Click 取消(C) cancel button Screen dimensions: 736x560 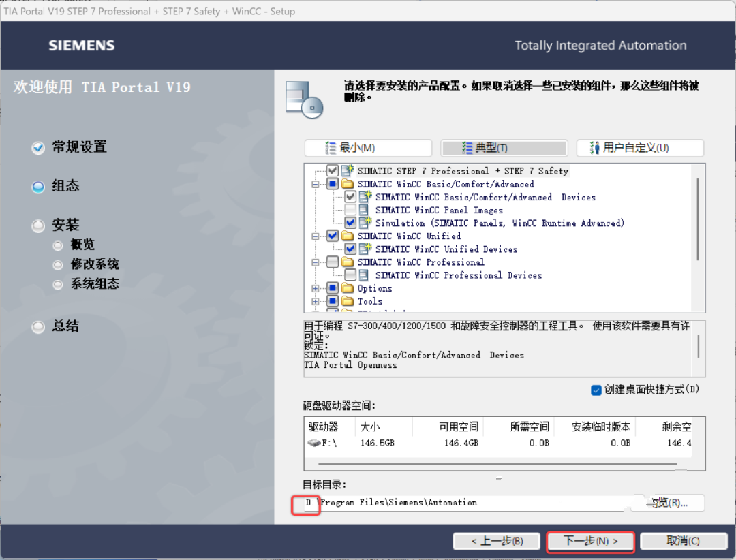pyautogui.click(x=684, y=541)
